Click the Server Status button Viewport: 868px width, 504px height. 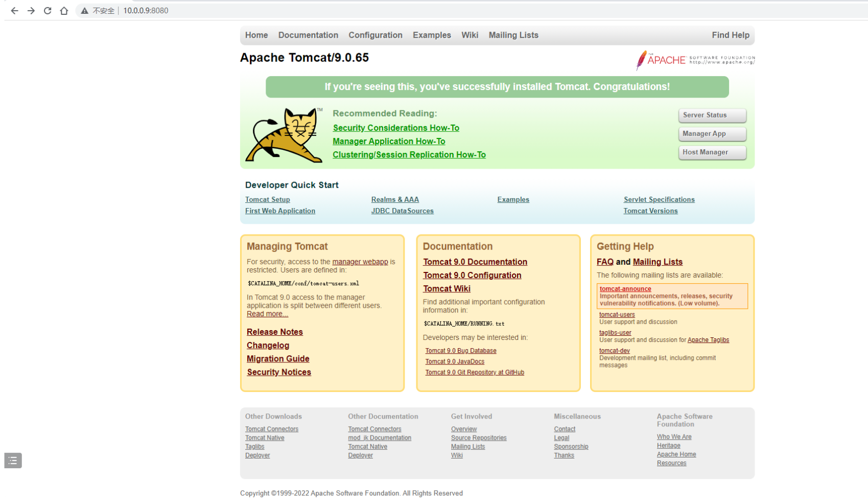712,116
